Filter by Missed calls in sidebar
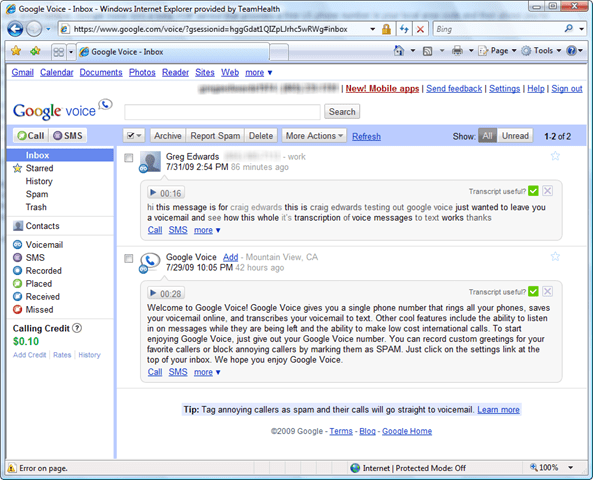 [x=33, y=309]
